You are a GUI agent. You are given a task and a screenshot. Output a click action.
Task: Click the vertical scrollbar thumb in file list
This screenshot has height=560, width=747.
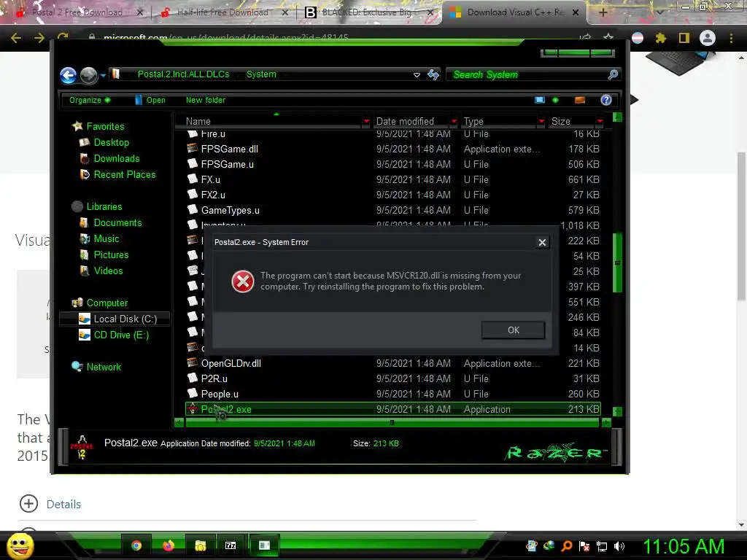point(617,262)
